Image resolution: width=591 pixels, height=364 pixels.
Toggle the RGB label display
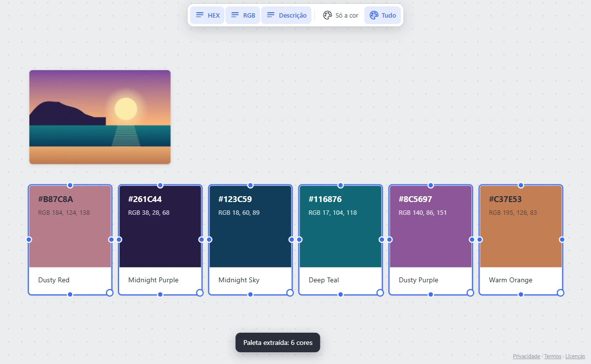tap(243, 15)
